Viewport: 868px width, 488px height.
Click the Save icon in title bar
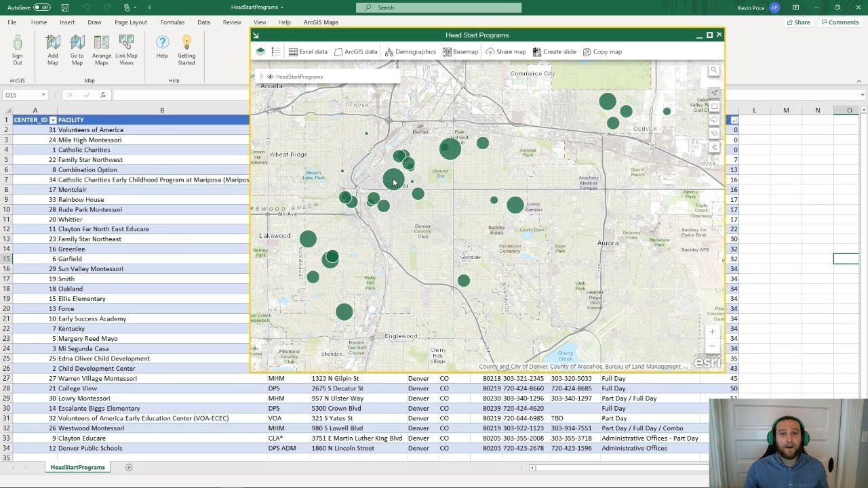pos(65,7)
